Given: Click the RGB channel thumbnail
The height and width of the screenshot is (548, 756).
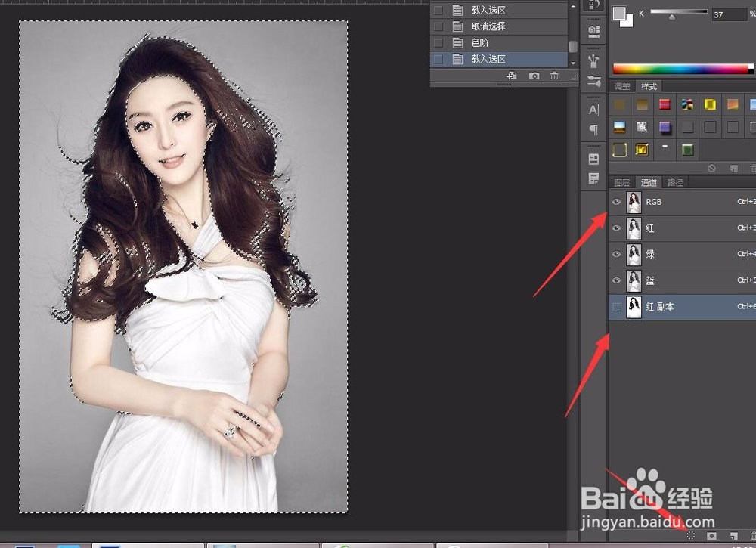Looking at the screenshot, I should pos(634,202).
